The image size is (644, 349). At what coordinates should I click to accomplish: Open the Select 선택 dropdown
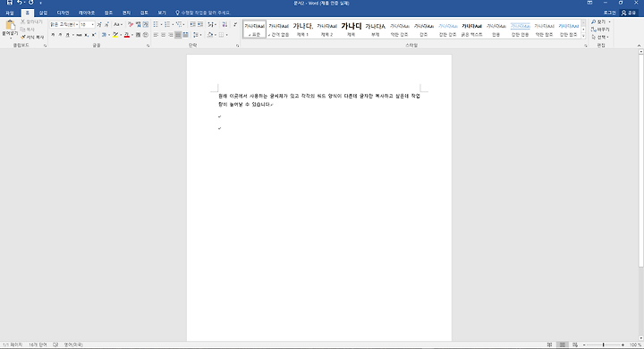(x=600, y=37)
